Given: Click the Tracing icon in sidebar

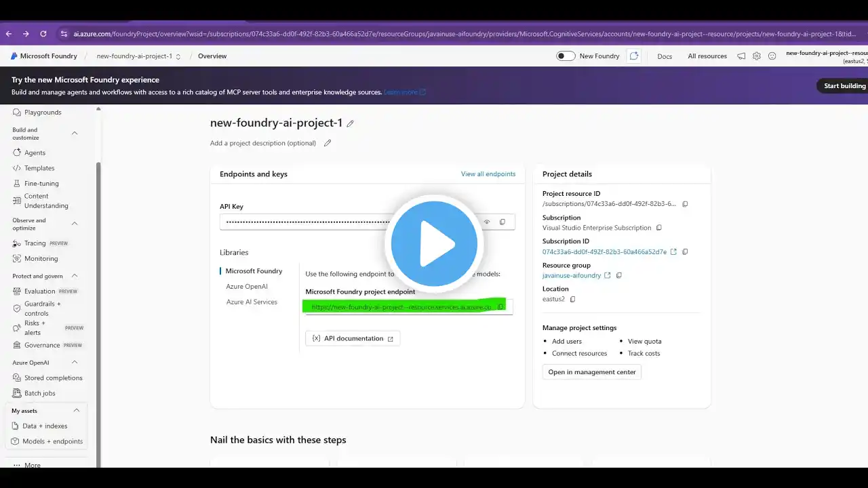Looking at the screenshot, I should point(18,243).
